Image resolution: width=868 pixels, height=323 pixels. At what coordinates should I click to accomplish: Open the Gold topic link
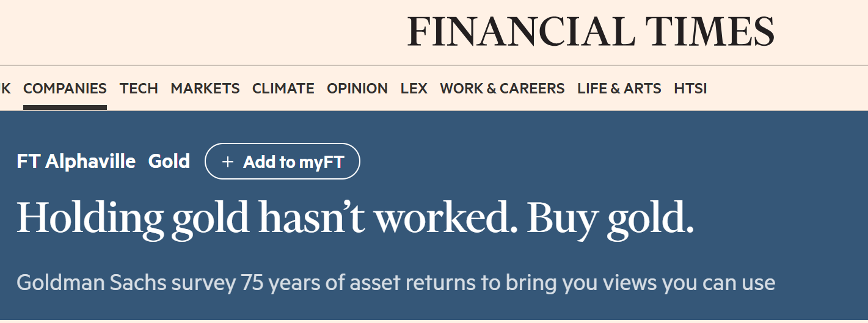(x=169, y=161)
